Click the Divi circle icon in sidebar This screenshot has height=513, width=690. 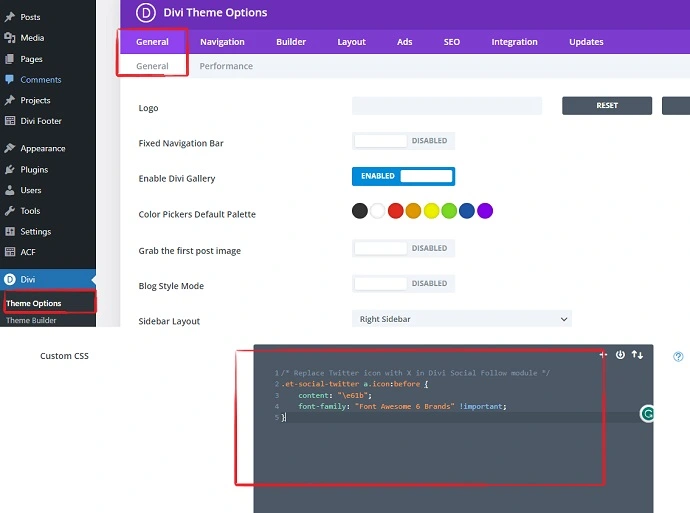10,279
